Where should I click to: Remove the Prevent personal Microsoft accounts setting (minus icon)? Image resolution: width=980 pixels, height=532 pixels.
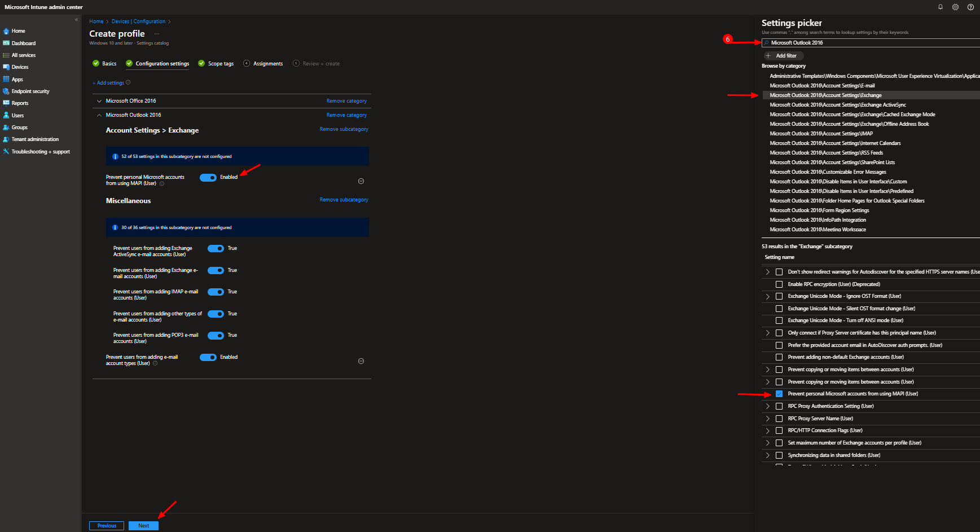coord(361,181)
